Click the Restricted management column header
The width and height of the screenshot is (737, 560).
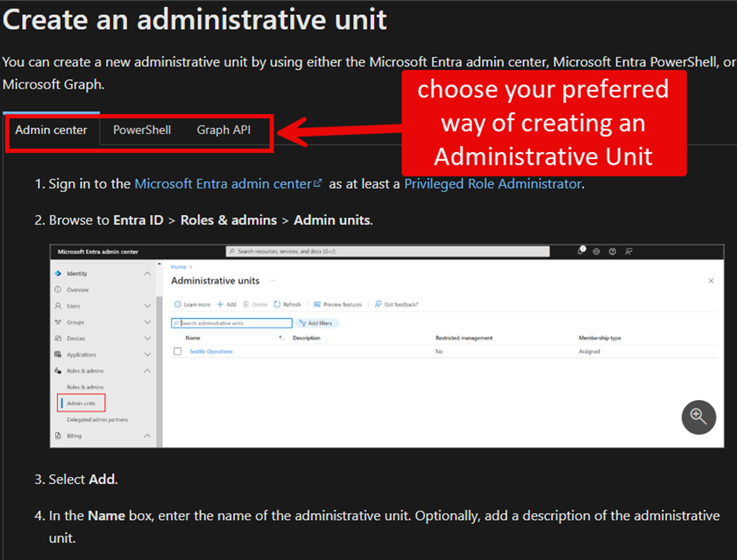464,338
